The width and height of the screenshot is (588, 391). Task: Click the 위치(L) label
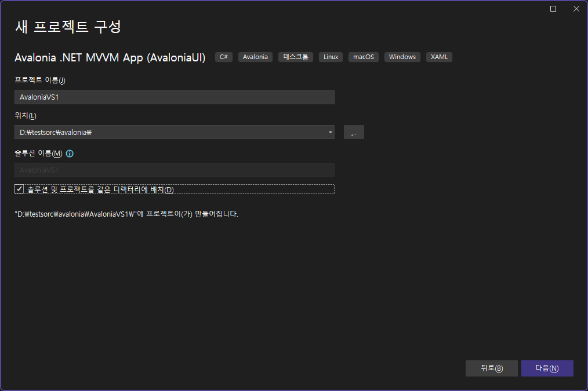click(26, 116)
